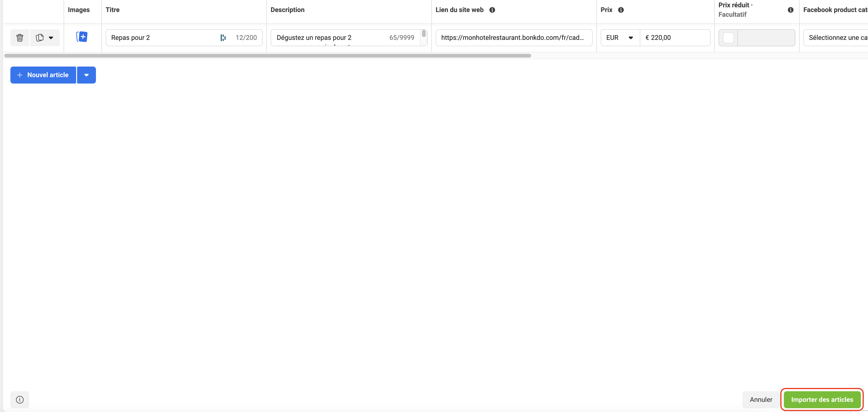This screenshot has width=868, height=412.
Task: Open the Sélectionnez une catégorie dropdown
Action: (x=836, y=38)
